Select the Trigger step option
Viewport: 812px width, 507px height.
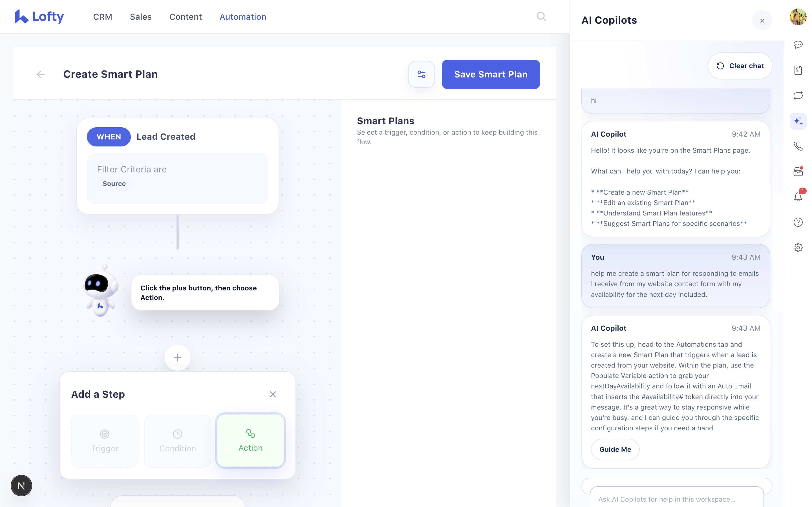[105, 441]
